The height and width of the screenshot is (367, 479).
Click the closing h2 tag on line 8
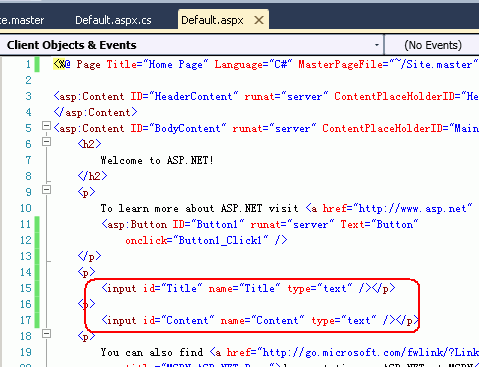[x=93, y=176]
